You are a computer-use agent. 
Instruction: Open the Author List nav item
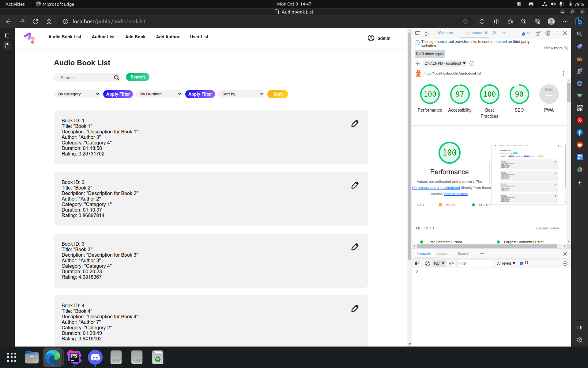pos(103,37)
